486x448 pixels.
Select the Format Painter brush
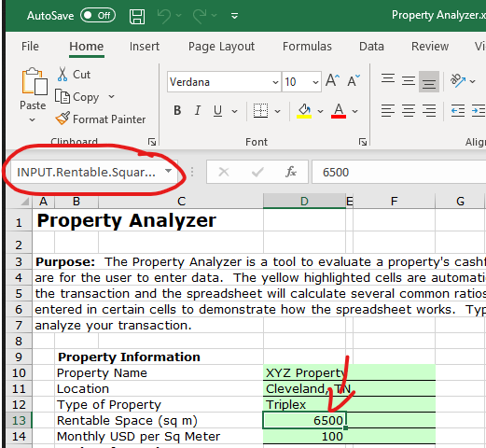click(62, 119)
